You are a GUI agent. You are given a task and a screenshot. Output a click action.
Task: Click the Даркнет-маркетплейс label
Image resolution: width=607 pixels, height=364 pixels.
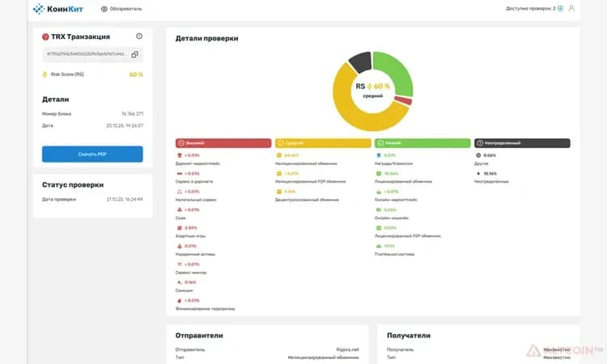tap(197, 163)
